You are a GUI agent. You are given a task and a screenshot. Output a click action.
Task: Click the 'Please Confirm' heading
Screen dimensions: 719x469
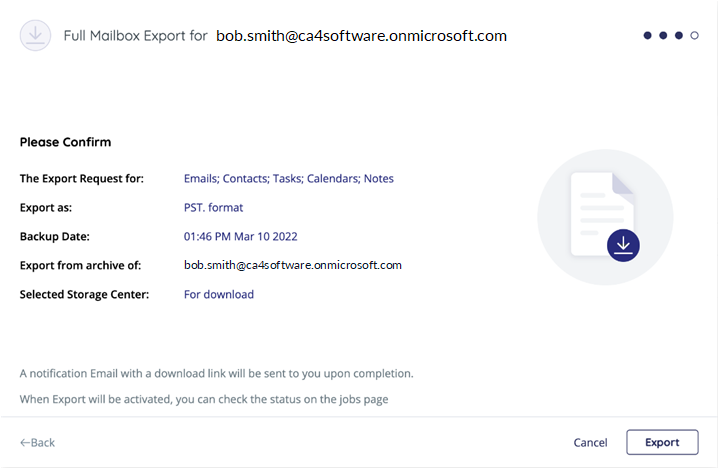pos(65,142)
